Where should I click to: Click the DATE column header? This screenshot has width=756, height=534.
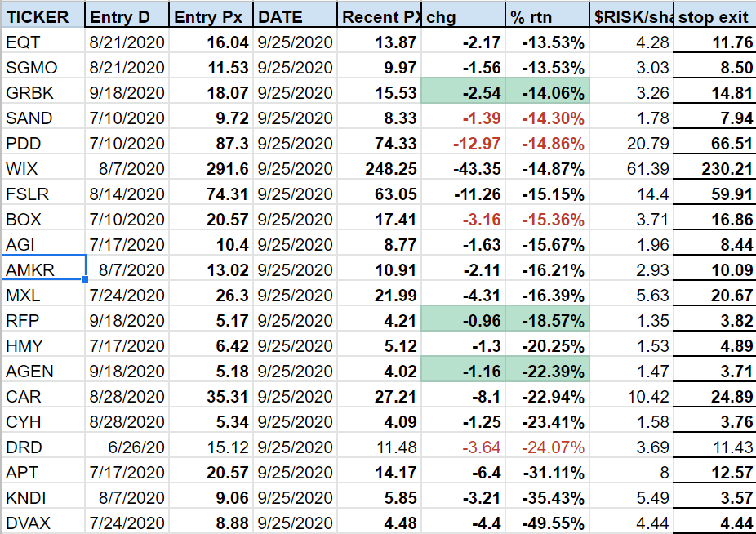[295, 15]
